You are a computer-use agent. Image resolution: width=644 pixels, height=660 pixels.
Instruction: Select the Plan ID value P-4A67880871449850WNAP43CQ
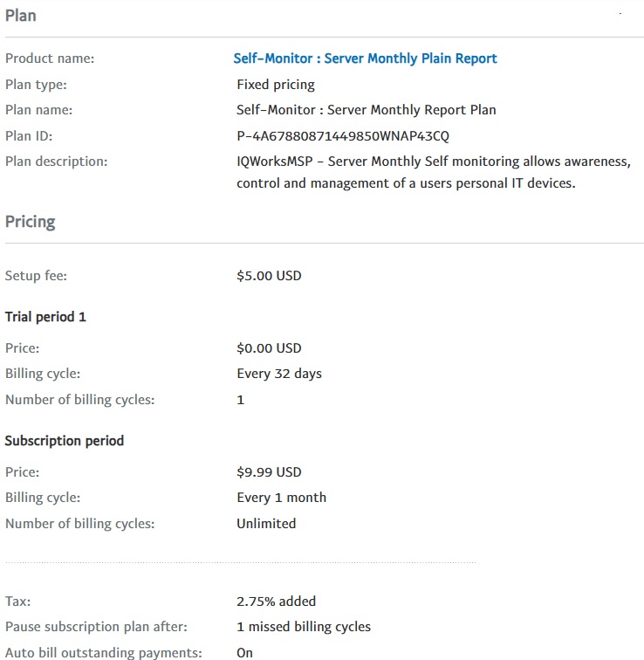point(343,136)
